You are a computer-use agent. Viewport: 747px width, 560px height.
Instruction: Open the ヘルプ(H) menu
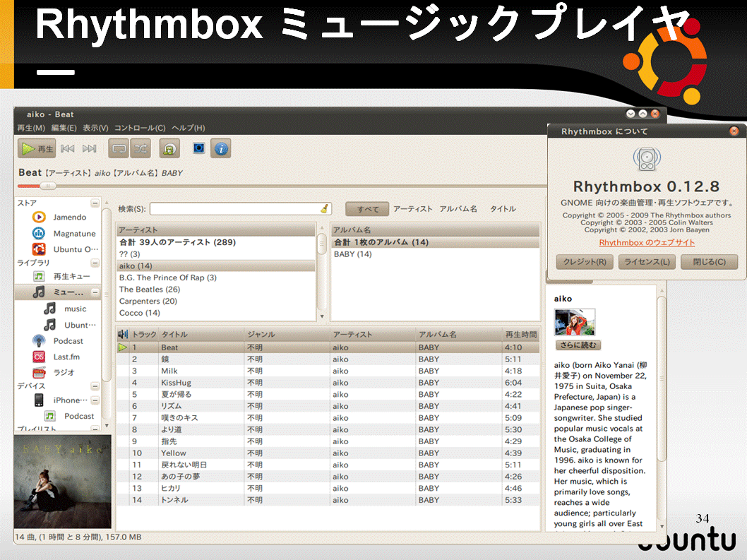point(189,128)
